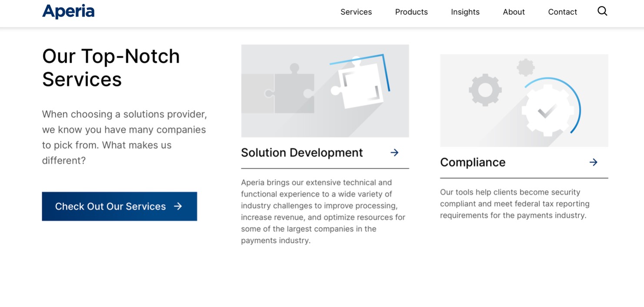The height and width of the screenshot is (307, 644).
Task: Open the Solution Development heading link
Action: [302, 153]
